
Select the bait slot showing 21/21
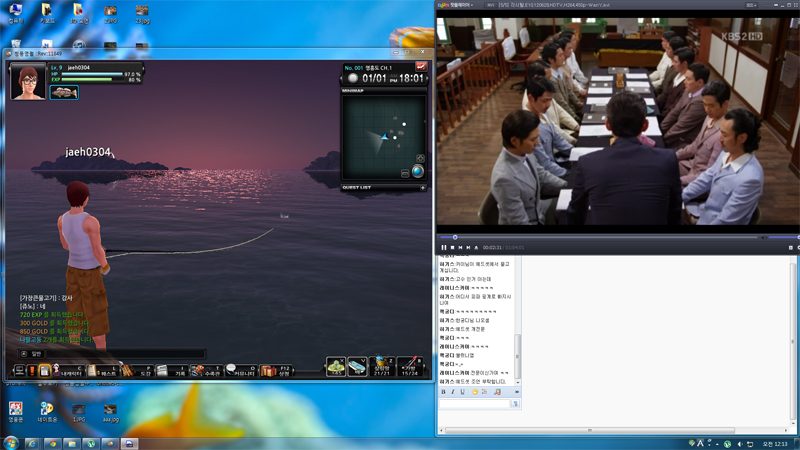[382, 366]
